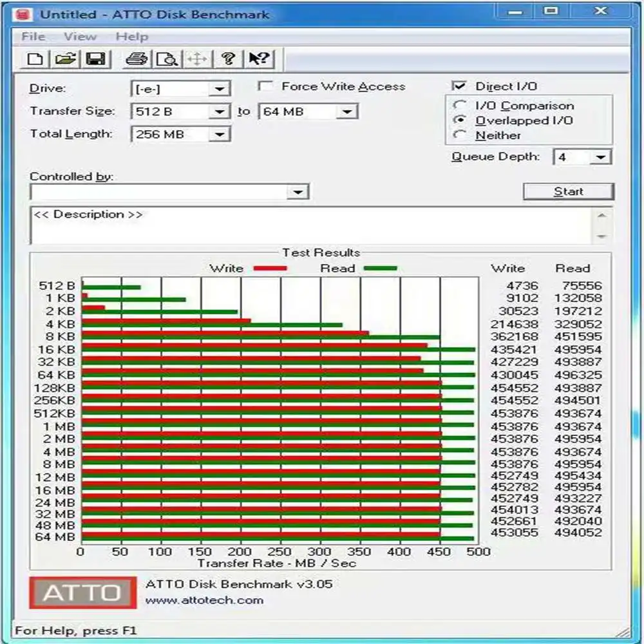Open a benchmark file via folder icon

click(x=66, y=59)
